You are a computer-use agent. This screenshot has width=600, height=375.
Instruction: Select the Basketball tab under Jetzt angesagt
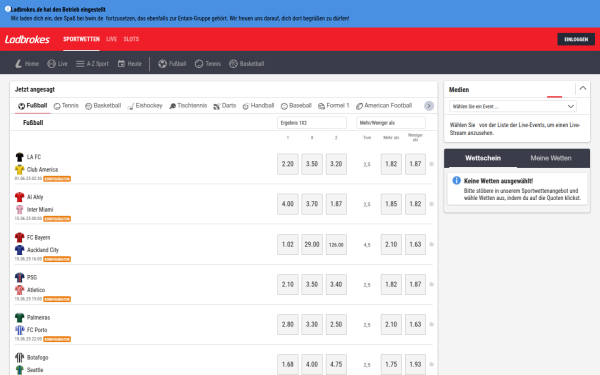[103, 106]
